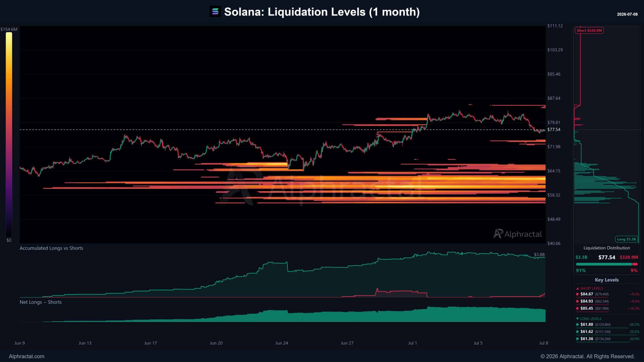
Task: Click the "$95.46" price axis label
Action: click(x=554, y=74)
